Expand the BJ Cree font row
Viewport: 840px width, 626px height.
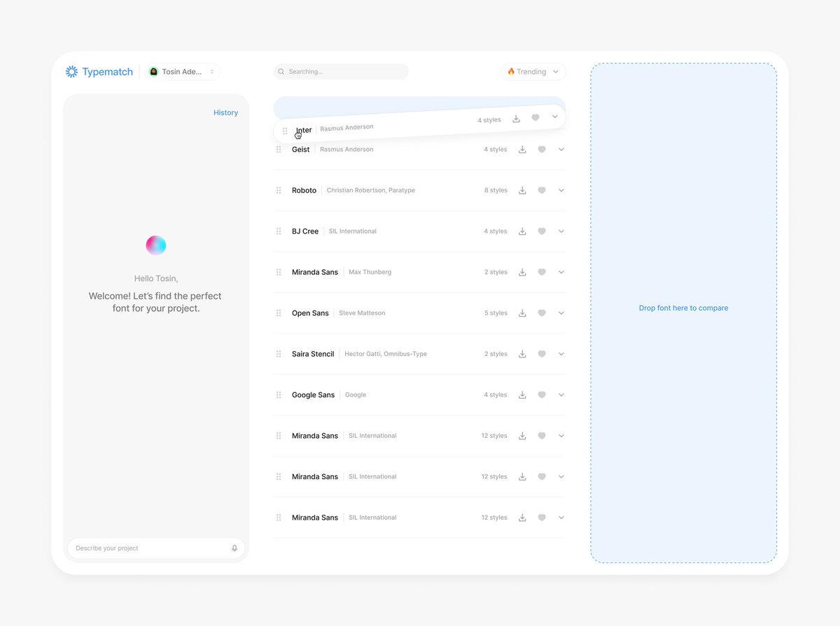point(561,232)
